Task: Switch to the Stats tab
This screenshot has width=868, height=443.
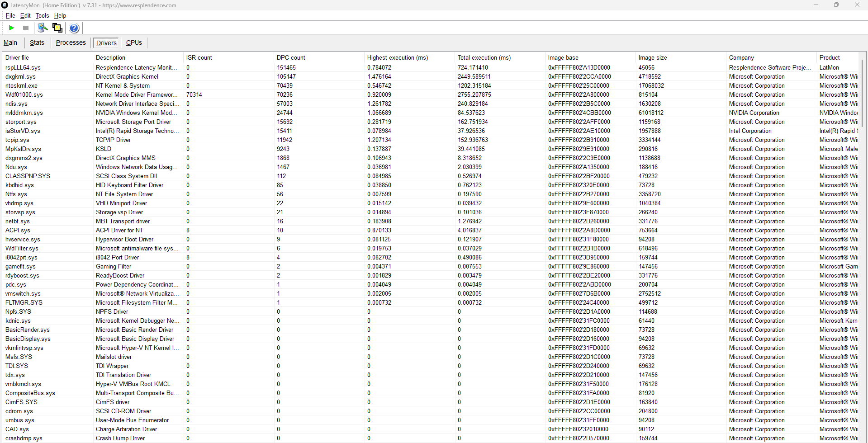Action: tap(37, 42)
